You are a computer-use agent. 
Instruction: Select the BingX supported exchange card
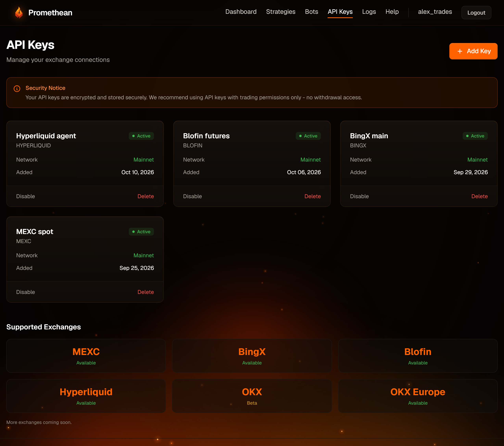tap(252, 356)
